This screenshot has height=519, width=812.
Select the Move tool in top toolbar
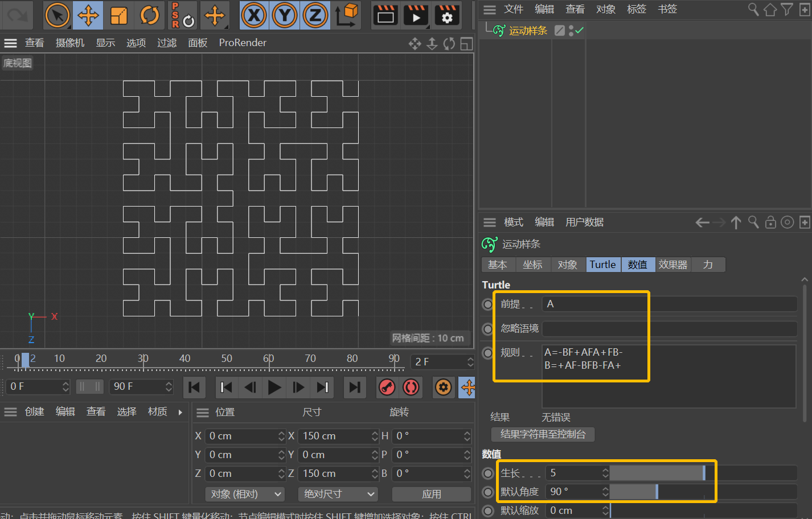coord(88,15)
